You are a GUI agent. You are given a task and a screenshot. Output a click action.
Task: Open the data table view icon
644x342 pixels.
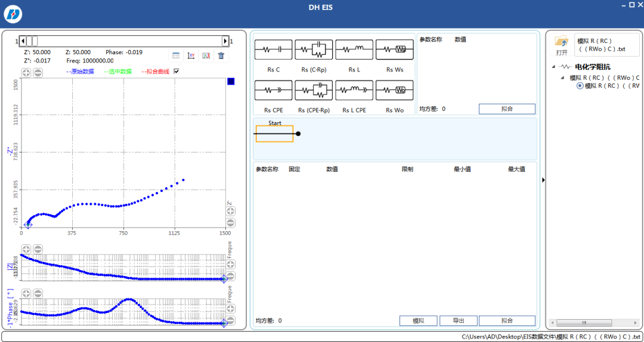(176, 56)
